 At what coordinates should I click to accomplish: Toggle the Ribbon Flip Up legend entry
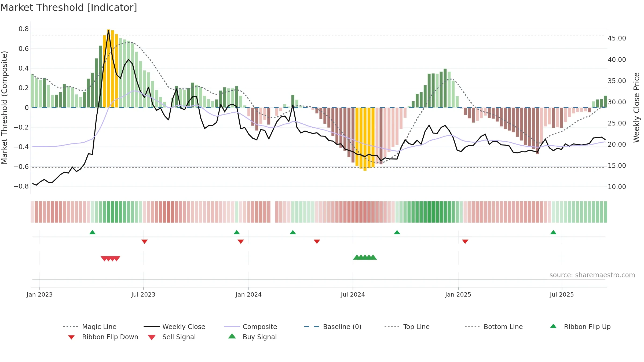[x=580, y=327]
